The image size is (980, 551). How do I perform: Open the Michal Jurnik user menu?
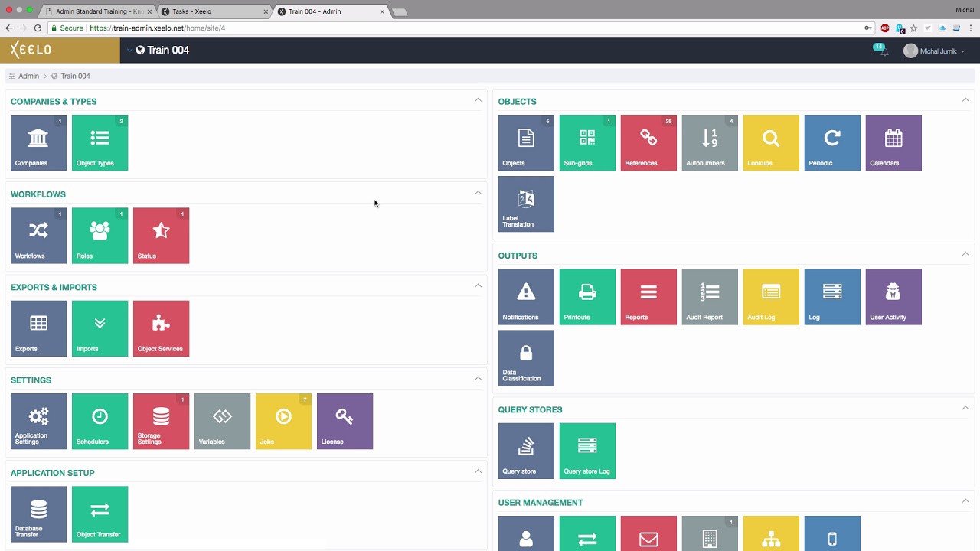coord(935,51)
